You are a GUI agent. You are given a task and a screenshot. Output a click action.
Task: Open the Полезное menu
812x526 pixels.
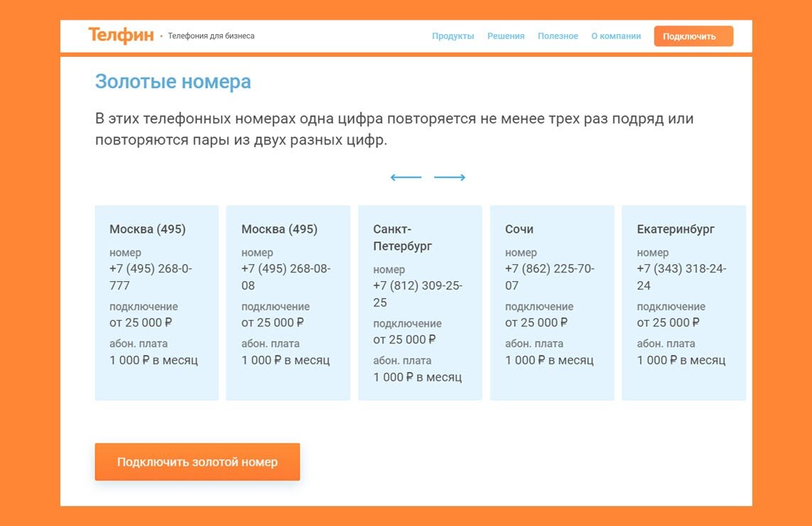(558, 36)
